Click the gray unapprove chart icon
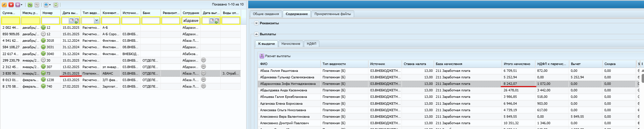The height and width of the screenshot is (129, 644). tap(37, 4)
